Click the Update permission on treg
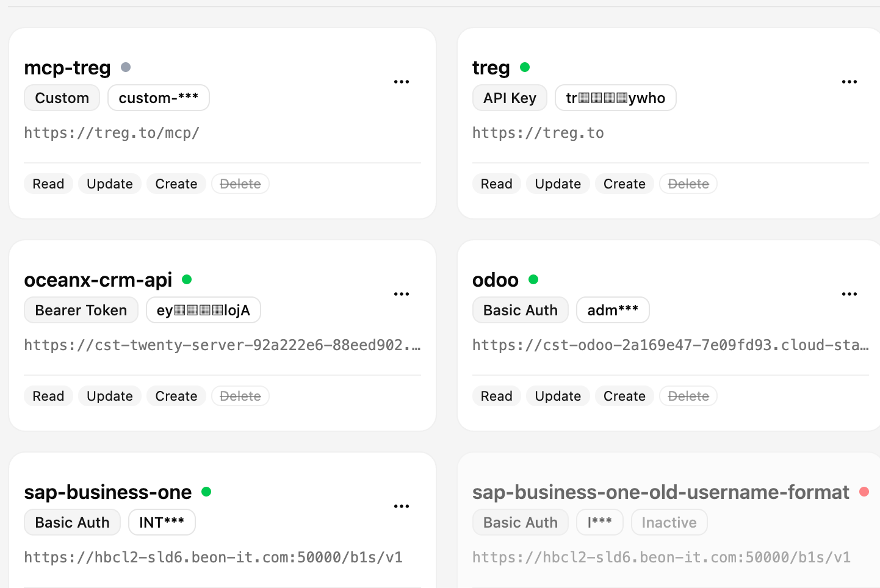This screenshot has height=588, width=880. coord(558,184)
